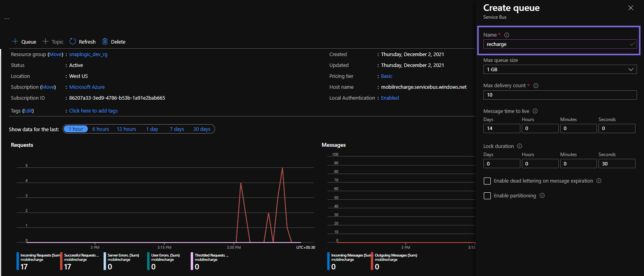This screenshot has height=276, width=644.
Task: Focus the queue Name input field
Action: point(560,44)
